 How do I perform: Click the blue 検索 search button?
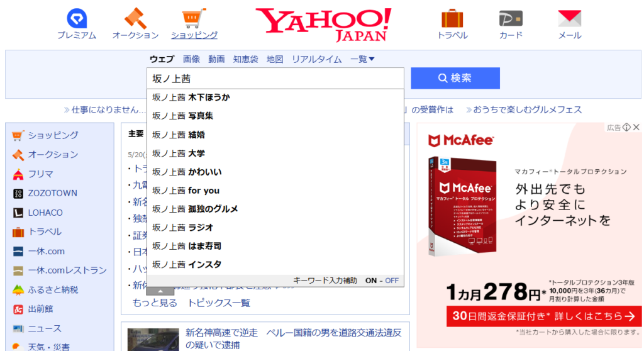click(455, 78)
